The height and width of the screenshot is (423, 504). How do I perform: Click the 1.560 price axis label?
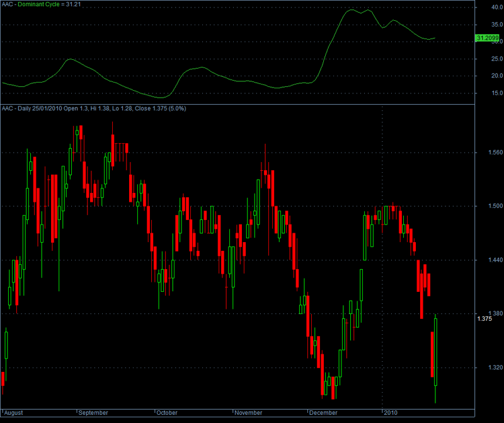click(x=495, y=153)
